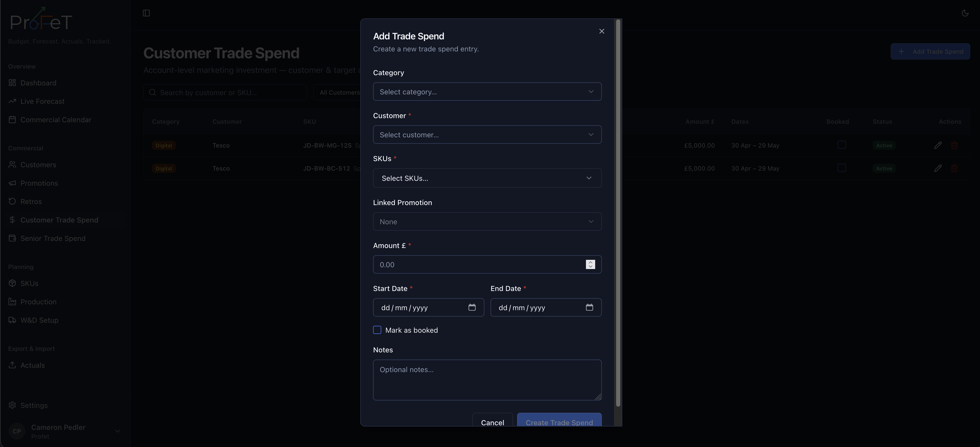Click the Customers people icon

coord(12,165)
